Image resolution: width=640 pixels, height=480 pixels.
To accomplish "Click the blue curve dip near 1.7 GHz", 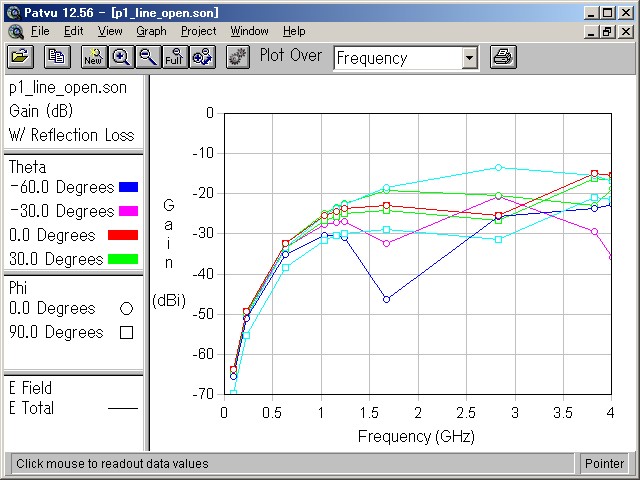I will [387, 299].
